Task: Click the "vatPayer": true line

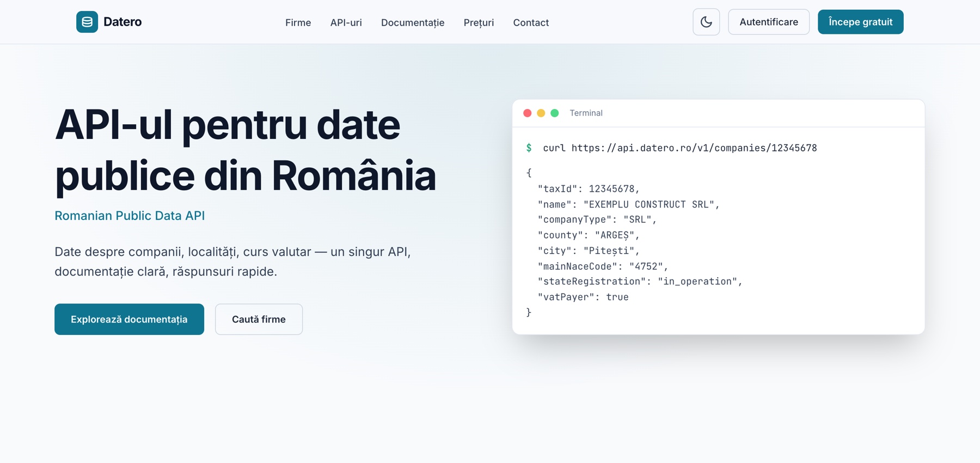Action: (583, 297)
